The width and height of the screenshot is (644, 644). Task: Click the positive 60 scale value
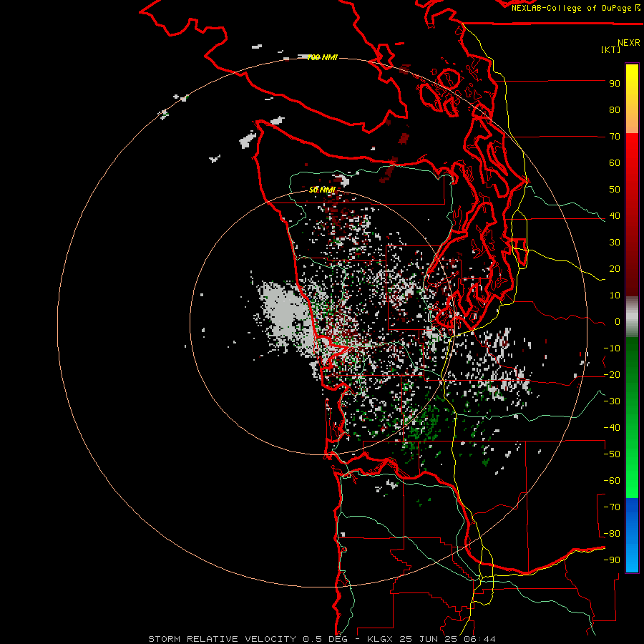[x=615, y=163]
